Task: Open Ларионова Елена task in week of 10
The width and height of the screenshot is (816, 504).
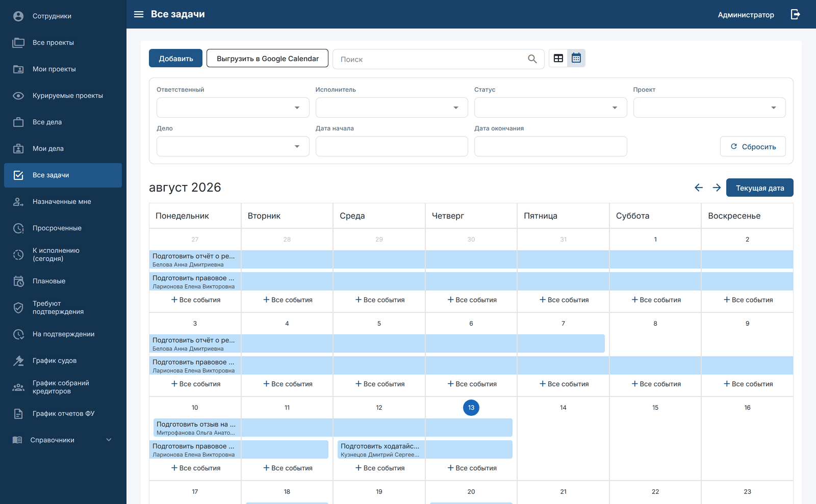Action: tap(239, 449)
